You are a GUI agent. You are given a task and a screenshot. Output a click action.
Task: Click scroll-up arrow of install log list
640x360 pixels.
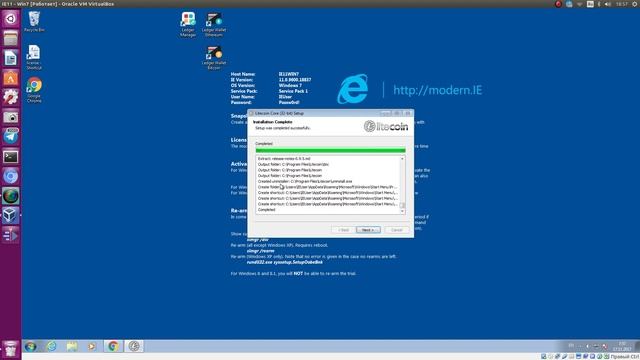click(402, 158)
